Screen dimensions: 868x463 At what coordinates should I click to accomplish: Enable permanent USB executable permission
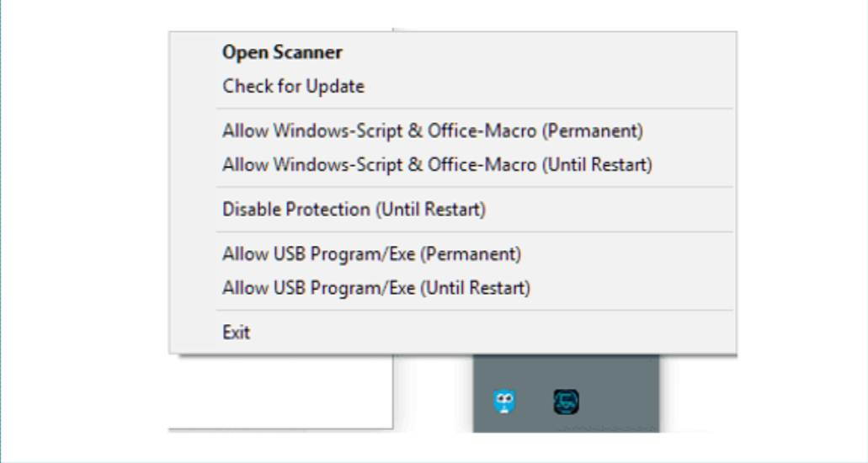452,254
